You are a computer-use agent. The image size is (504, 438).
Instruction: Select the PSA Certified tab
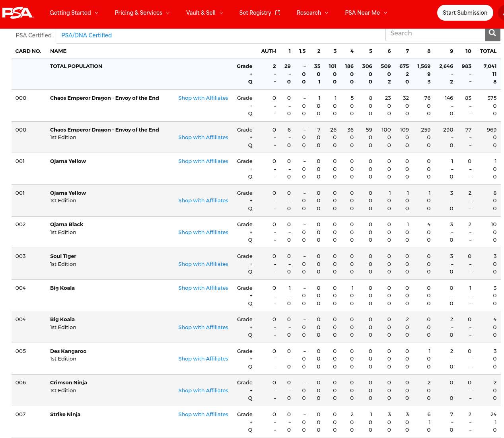click(x=33, y=35)
